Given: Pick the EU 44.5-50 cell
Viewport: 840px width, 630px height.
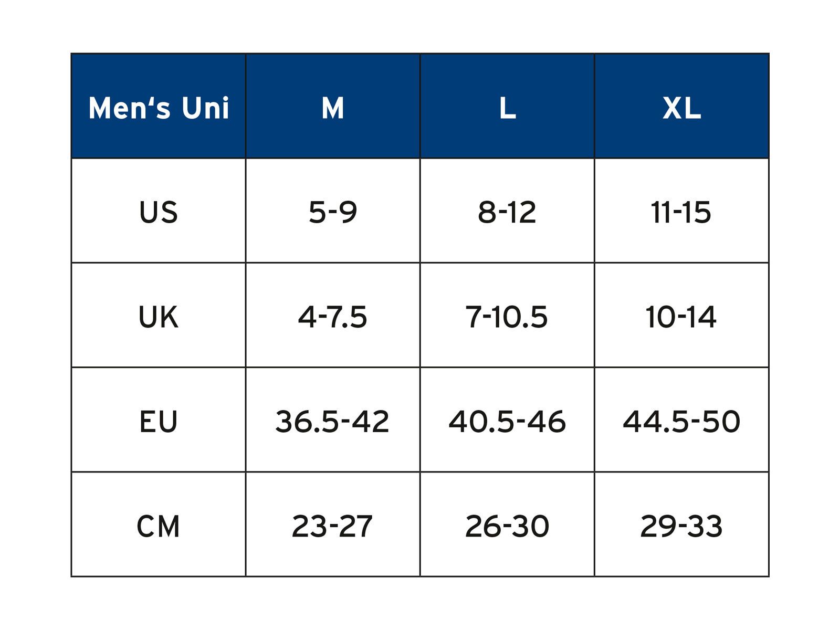Looking at the screenshot, I should (x=681, y=421).
